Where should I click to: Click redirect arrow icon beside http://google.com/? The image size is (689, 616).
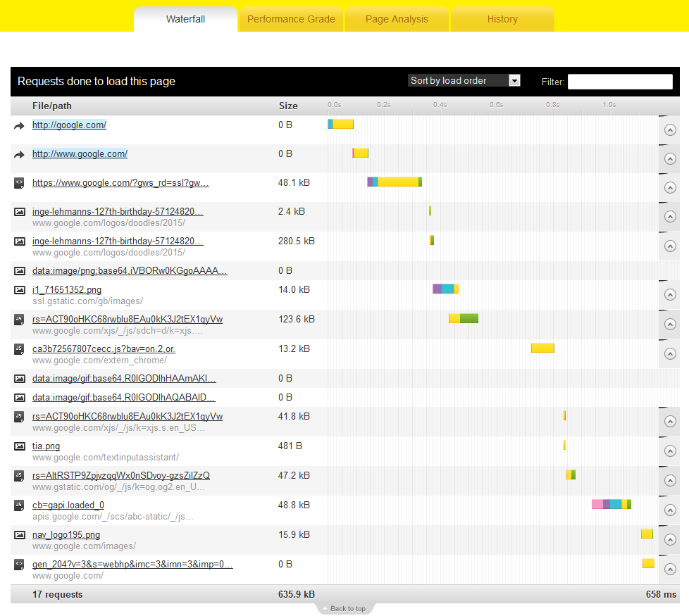[19, 126]
